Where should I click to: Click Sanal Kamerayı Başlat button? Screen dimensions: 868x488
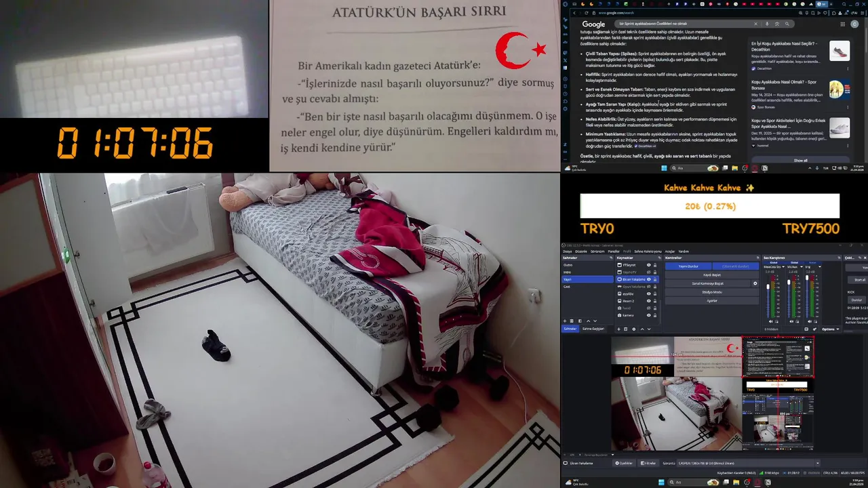[707, 283]
